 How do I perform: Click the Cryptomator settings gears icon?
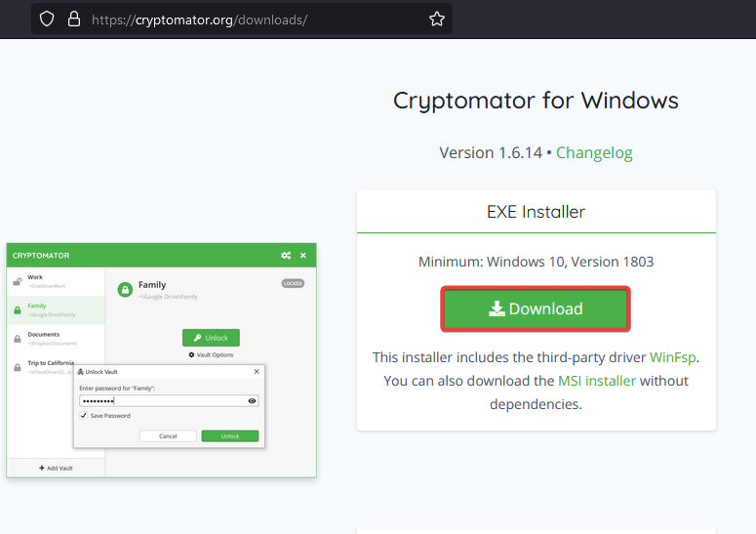(286, 256)
